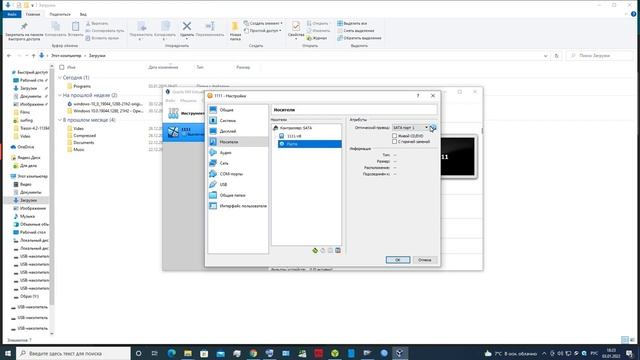Viewport: 640px width, 360px height.
Task: Click the Журнал ribbon item
Action: [x=316, y=38]
